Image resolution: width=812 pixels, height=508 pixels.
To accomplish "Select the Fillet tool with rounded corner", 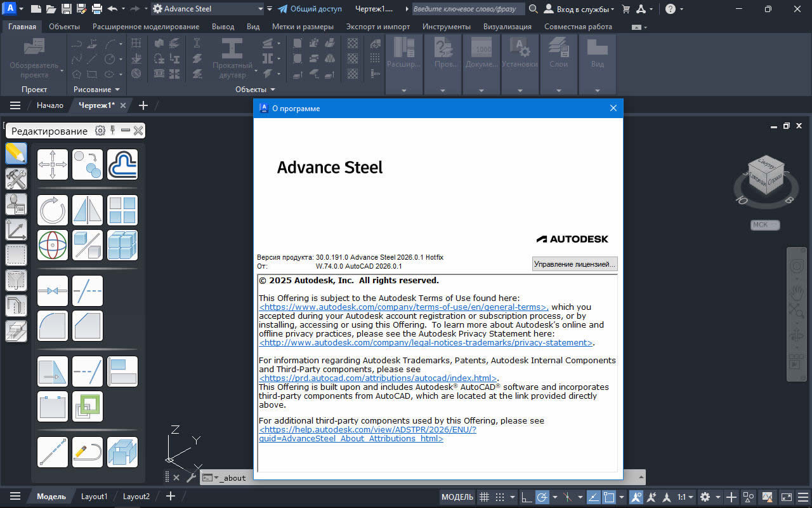I will tap(53, 326).
